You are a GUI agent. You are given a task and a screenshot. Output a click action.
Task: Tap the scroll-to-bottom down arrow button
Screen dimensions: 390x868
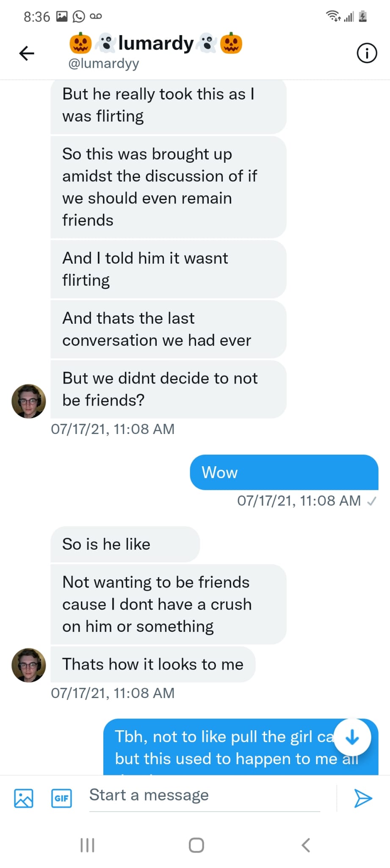click(352, 738)
